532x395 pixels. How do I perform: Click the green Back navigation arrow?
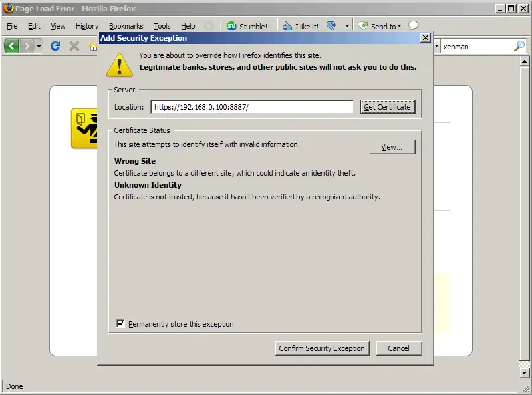tap(11, 46)
